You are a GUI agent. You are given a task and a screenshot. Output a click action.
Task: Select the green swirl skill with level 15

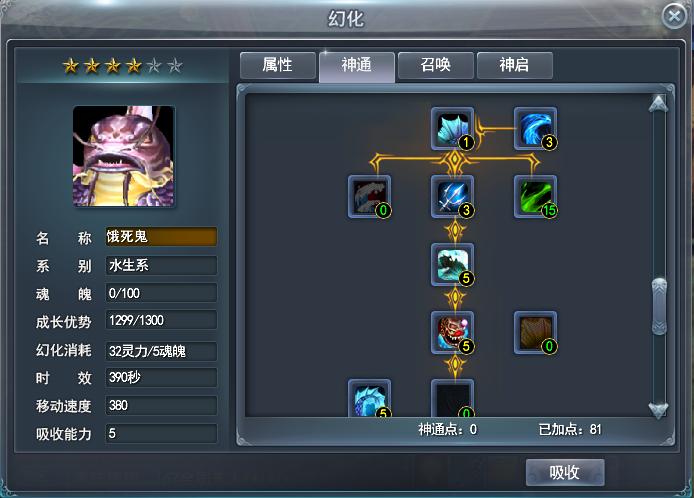pyautogui.click(x=535, y=197)
